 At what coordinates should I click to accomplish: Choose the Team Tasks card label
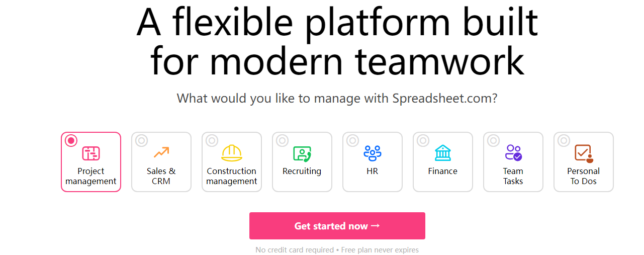pos(513,176)
